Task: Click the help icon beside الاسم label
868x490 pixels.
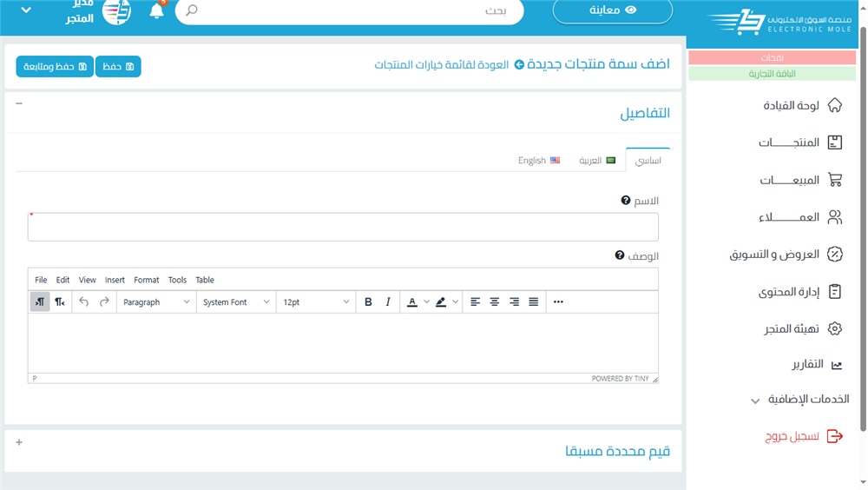Action: point(626,201)
